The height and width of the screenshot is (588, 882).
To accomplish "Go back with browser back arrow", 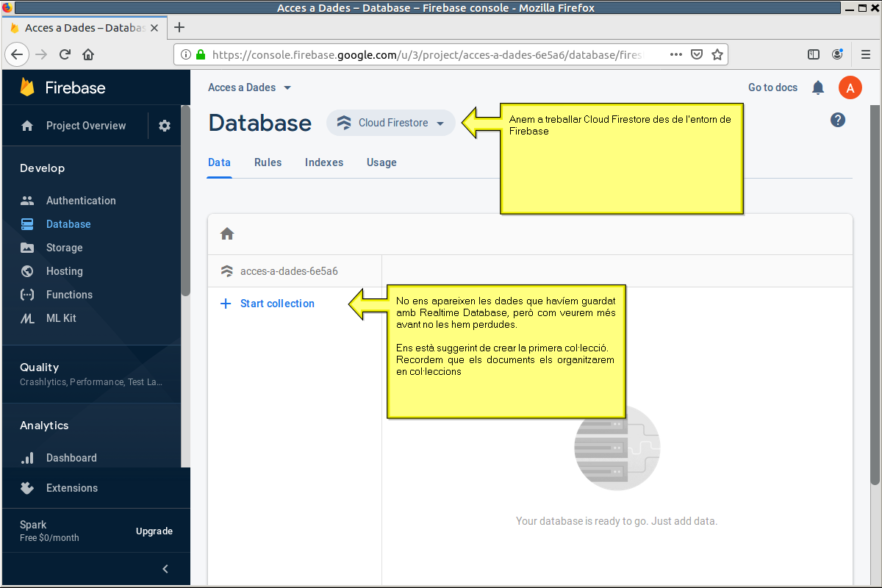I will pos(18,54).
